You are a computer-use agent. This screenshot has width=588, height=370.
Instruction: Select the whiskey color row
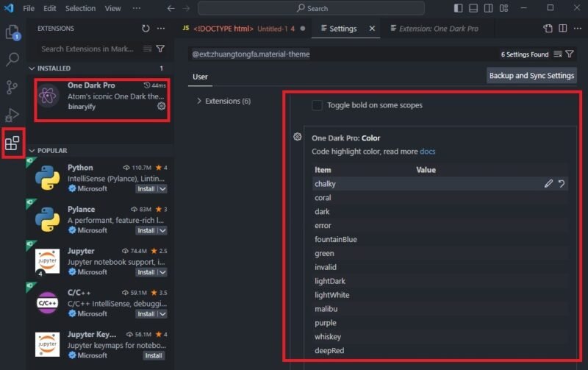(x=440, y=336)
